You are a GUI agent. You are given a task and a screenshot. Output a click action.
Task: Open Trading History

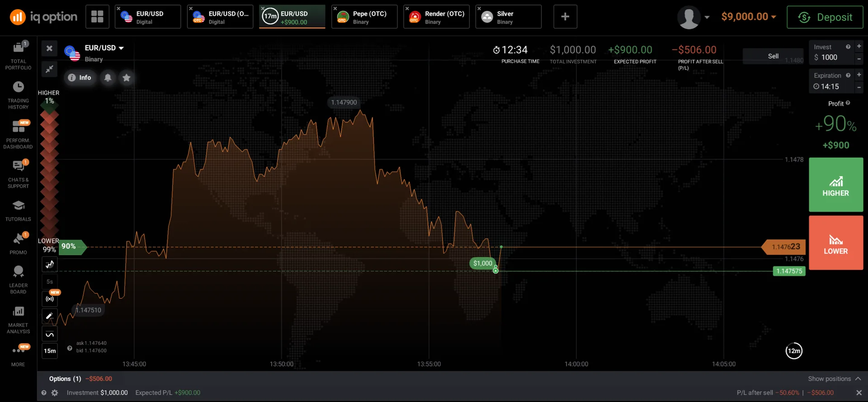(x=18, y=95)
